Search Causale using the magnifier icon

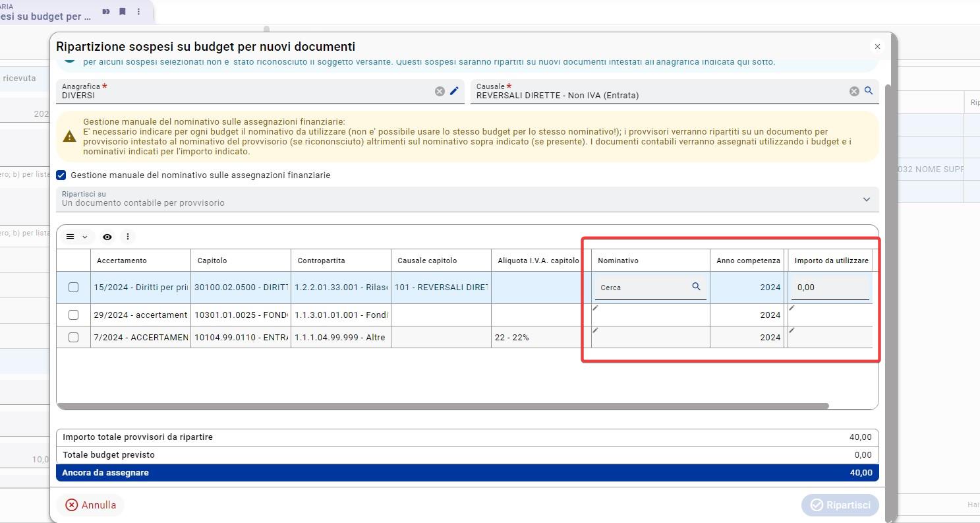pos(869,91)
